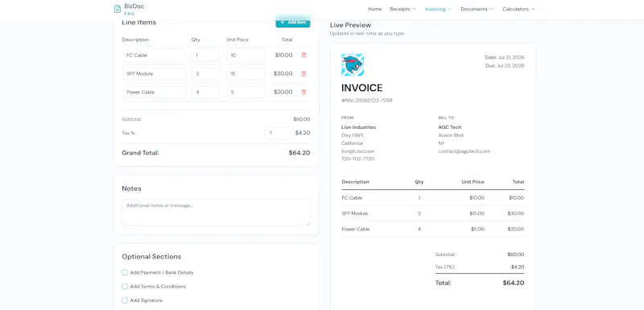Enable Add Payment / Bank Details checkbox
Image resolution: width=644 pixels, height=310 pixels.
coord(125,272)
